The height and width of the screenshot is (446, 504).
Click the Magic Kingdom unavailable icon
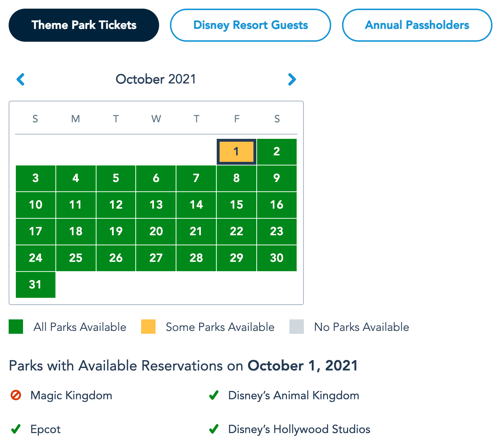pyautogui.click(x=16, y=395)
